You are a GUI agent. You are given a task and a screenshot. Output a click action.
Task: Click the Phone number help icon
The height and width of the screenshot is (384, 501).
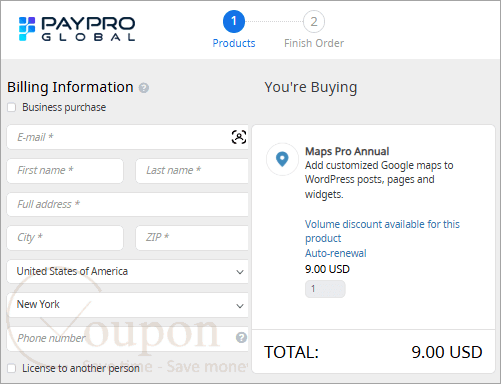[241, 338]
